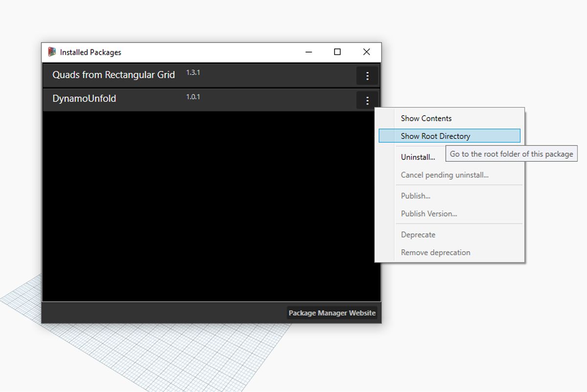Image resolution: width=587 pixels, height=392 pixels.
Task: Click Cancel pending uninstall... menu item
Action: (x=445, y=175)
